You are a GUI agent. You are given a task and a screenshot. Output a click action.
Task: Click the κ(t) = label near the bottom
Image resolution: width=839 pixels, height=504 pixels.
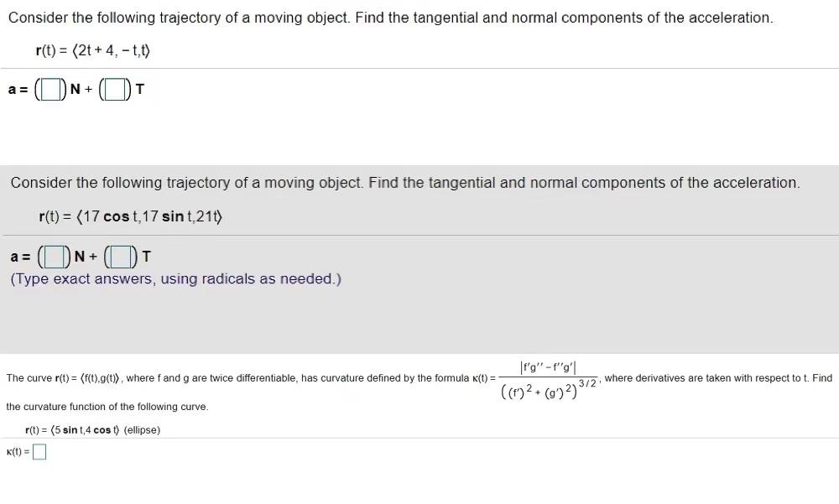click(x=16, y=451)
